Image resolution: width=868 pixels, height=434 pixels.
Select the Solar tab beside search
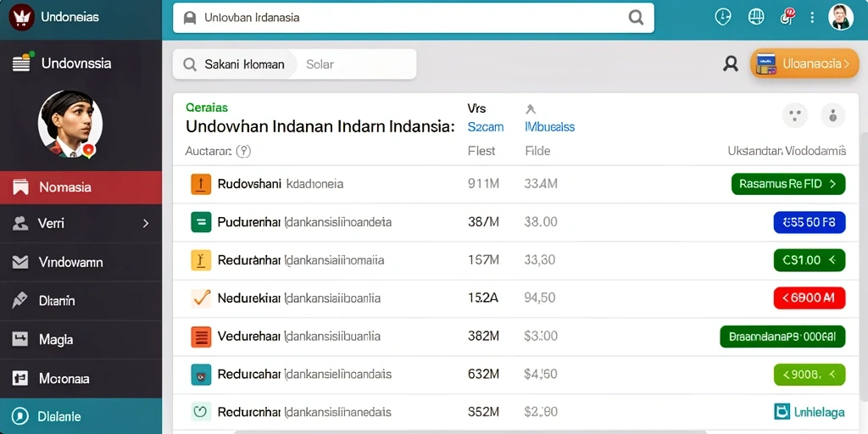[320, 64]
